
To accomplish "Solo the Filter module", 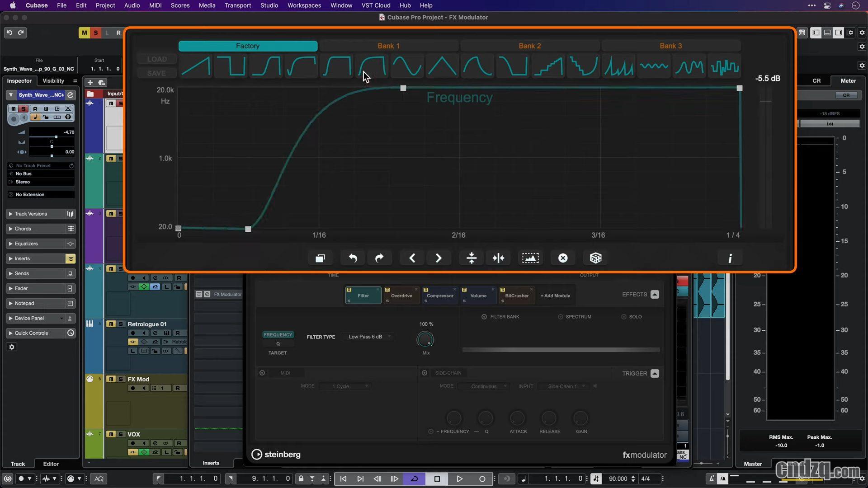I will [x=349, y=301].
